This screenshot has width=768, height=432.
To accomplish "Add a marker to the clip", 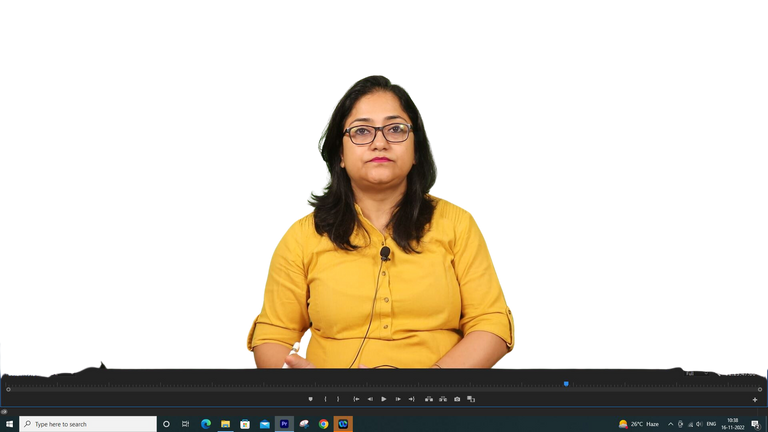I will (x=310, y=399).
